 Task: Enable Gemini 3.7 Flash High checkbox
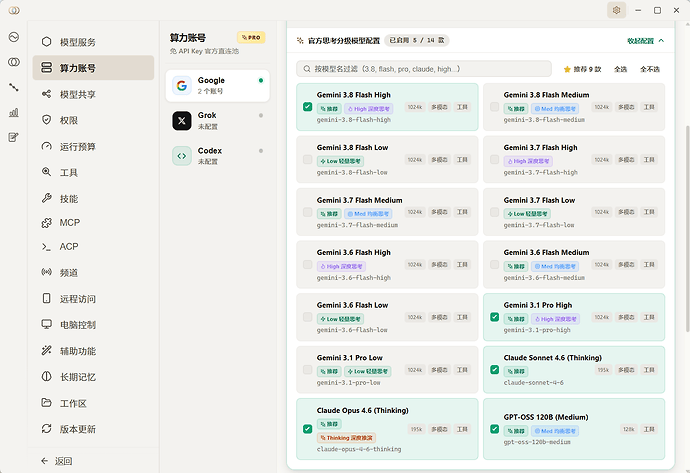coord(495,159)
